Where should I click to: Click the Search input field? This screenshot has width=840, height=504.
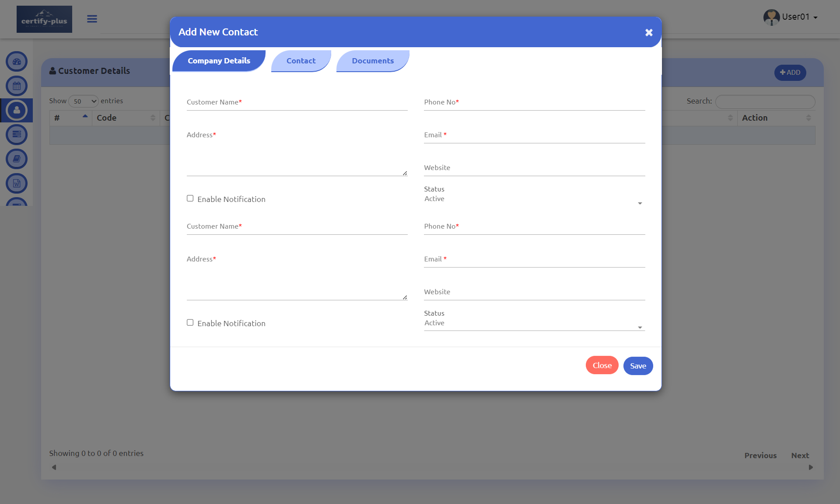(x=765, y=101)
